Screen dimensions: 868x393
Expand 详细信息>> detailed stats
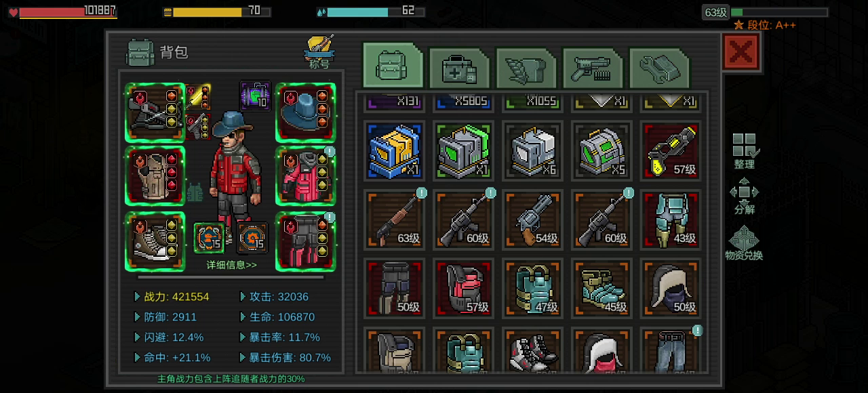231,265
